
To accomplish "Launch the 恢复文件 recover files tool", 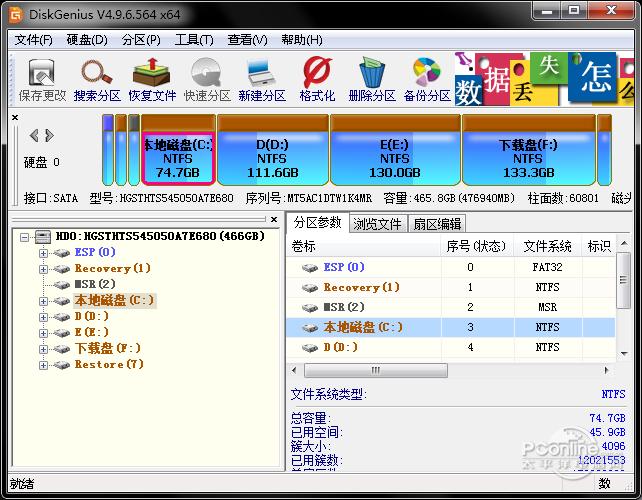I will [152, 80].
